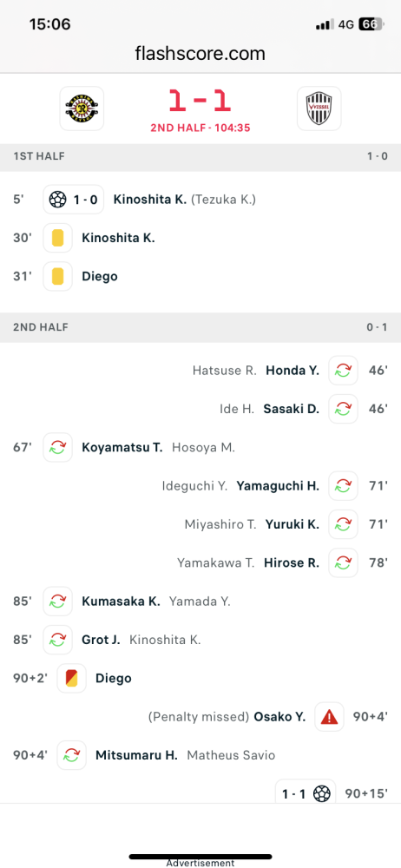401x868 pixels.
Task: Tap substitution icon next to Honda Y.
Action: click(343, 371)
